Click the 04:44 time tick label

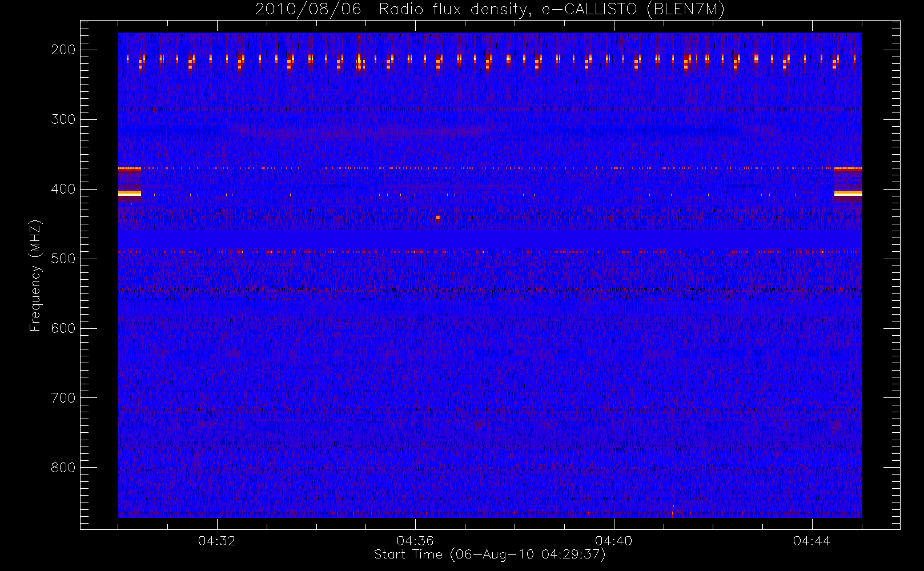811,541
